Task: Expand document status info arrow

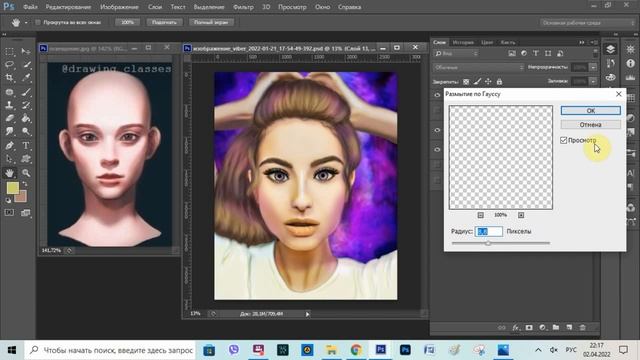Action: click(x=307, y=314)
